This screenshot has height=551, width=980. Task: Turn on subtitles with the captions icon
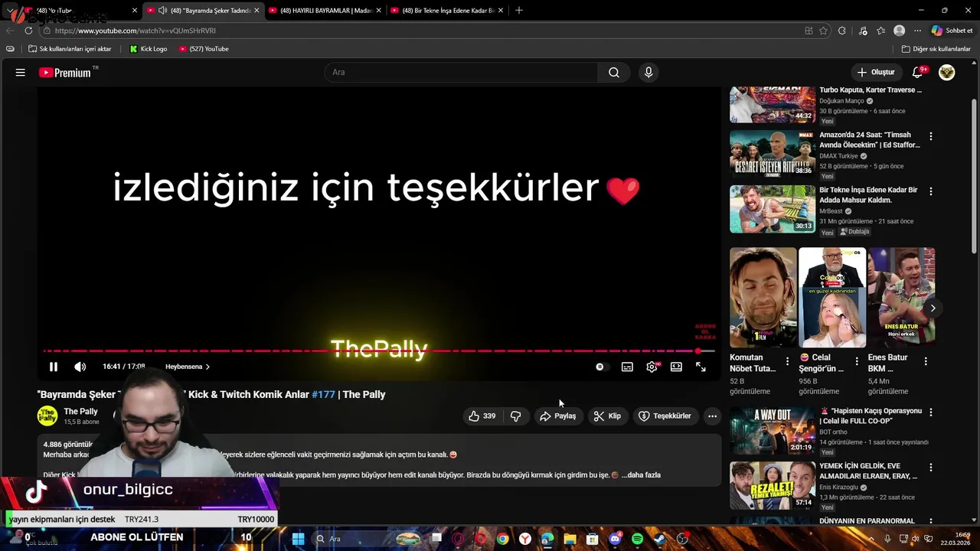pyautogui.click(x=627, y=367)
